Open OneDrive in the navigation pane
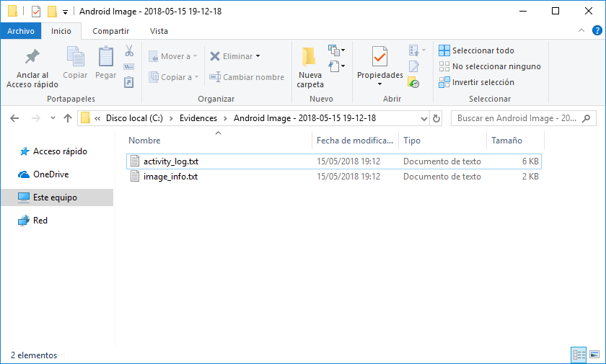606x364 pixels. point(50,174)
